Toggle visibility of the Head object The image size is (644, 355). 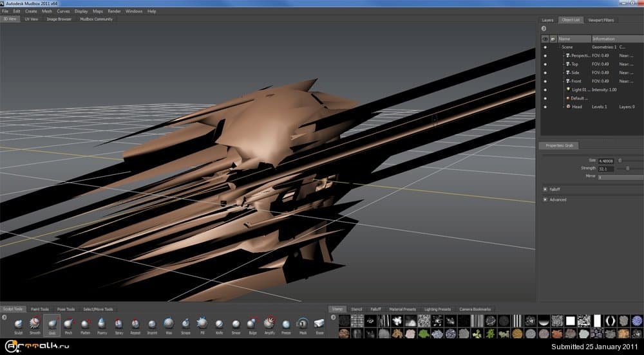(545, 106)
